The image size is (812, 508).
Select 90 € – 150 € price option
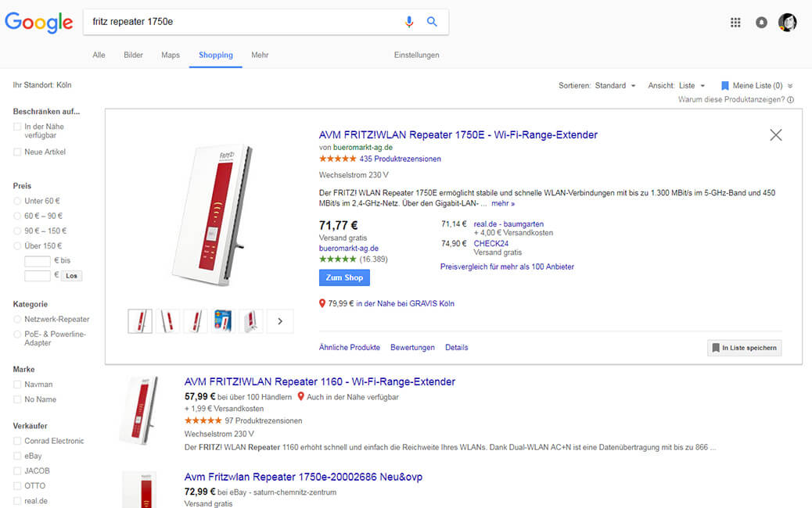tap(17, 231)
